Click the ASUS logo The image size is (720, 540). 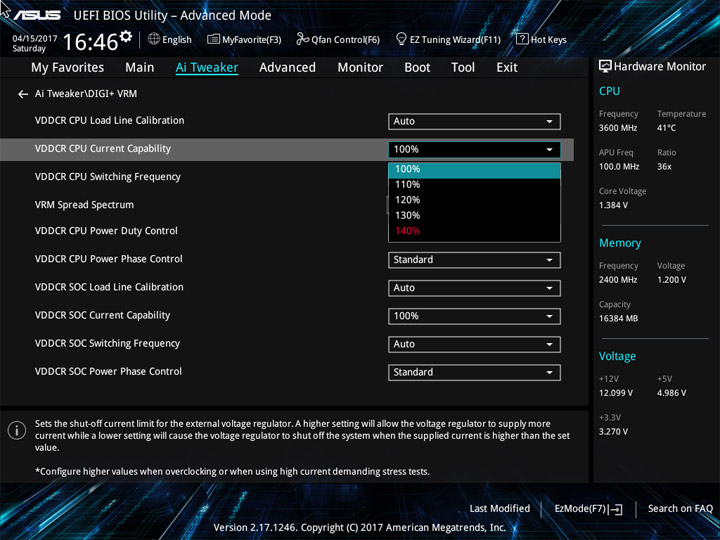click(37, 15)
